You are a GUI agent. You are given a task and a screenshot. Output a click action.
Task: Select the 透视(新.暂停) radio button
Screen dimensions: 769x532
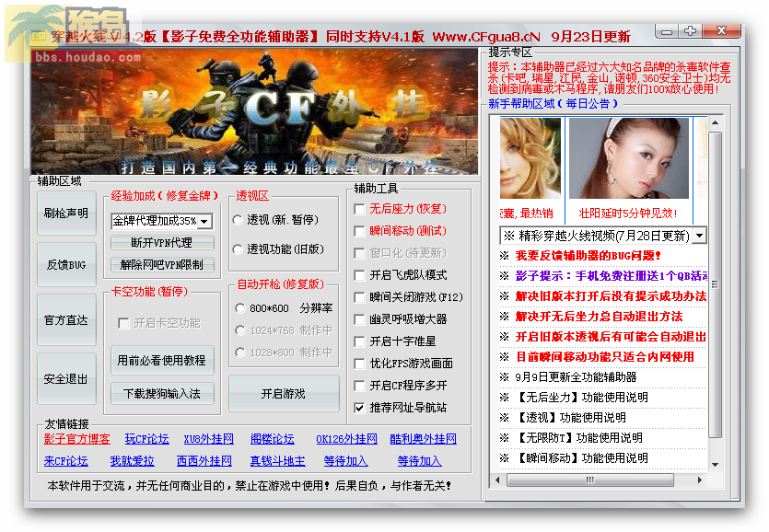point(239,220)
